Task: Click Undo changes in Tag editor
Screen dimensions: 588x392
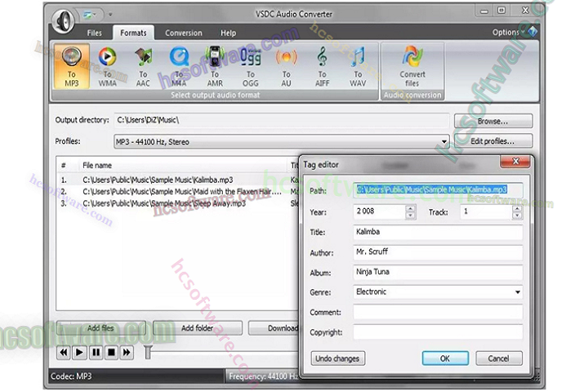Action: click(x=337, y=359)
